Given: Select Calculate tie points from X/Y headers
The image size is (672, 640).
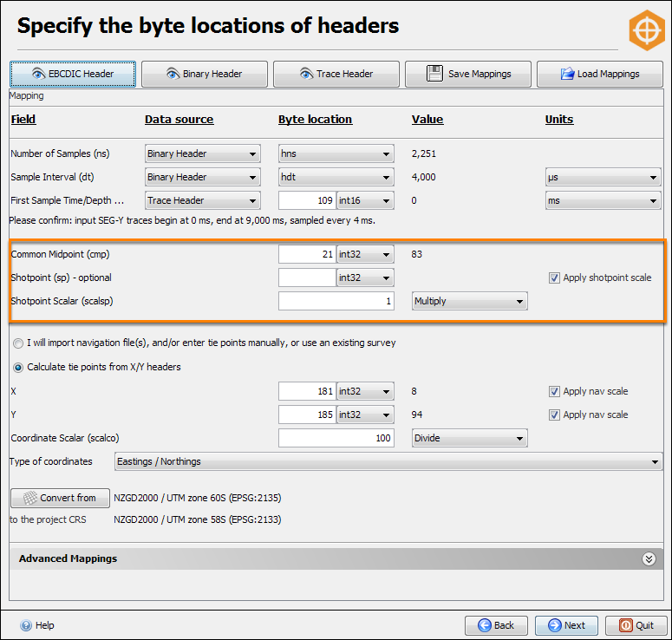Looking at the screenshot, I should pos(18,368).
